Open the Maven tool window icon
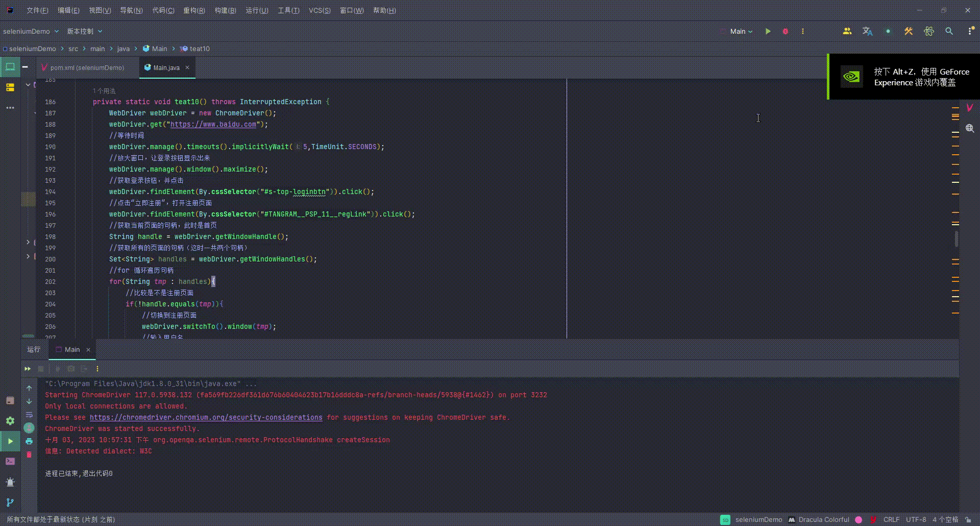The height and width of the screenshot is (526, 980). [x=969, y=107]
